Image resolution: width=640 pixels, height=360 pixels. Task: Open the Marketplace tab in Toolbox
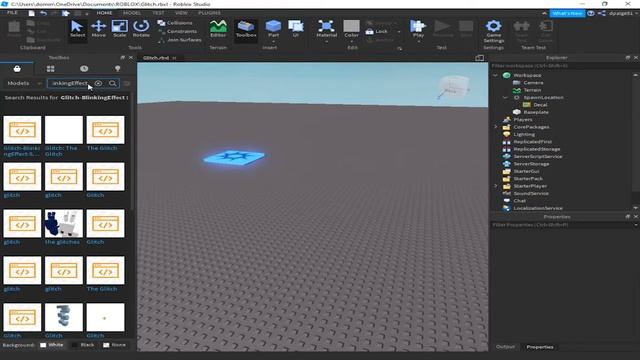[17, 69]
